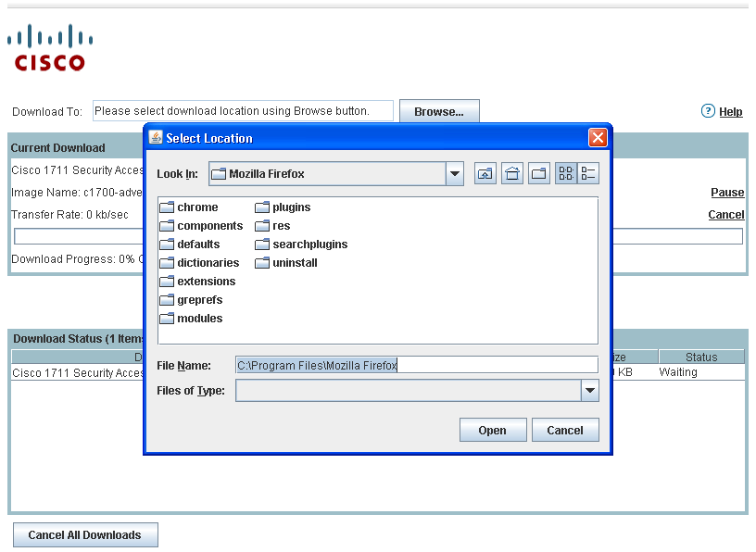Screen dimensions: 756x552
Task: Switch the file chooser to Details view
Action: (x=588, y=173)
